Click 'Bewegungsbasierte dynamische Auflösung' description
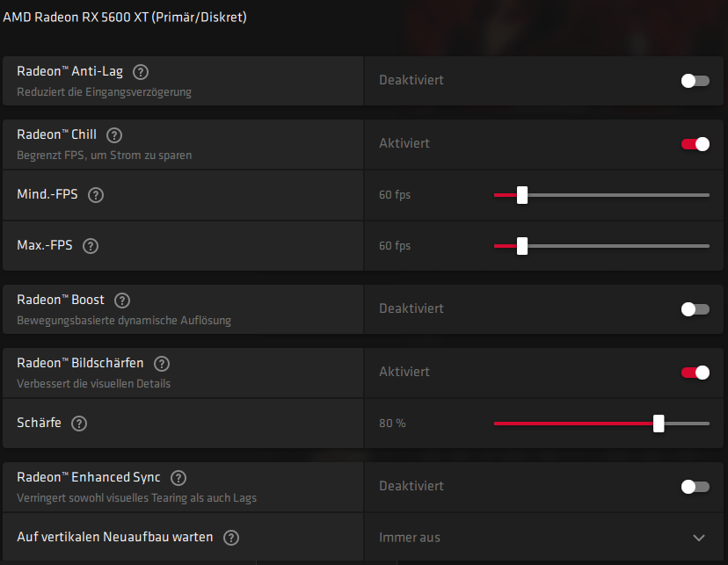This screenshot has height=565, width=728. (124, 321)
